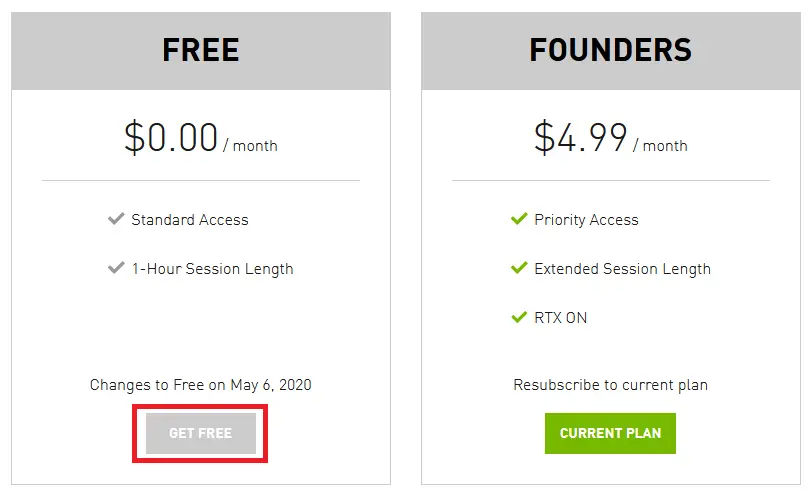
Task: Click the green checkmark beside Priority Access
Action: [519, 219]
